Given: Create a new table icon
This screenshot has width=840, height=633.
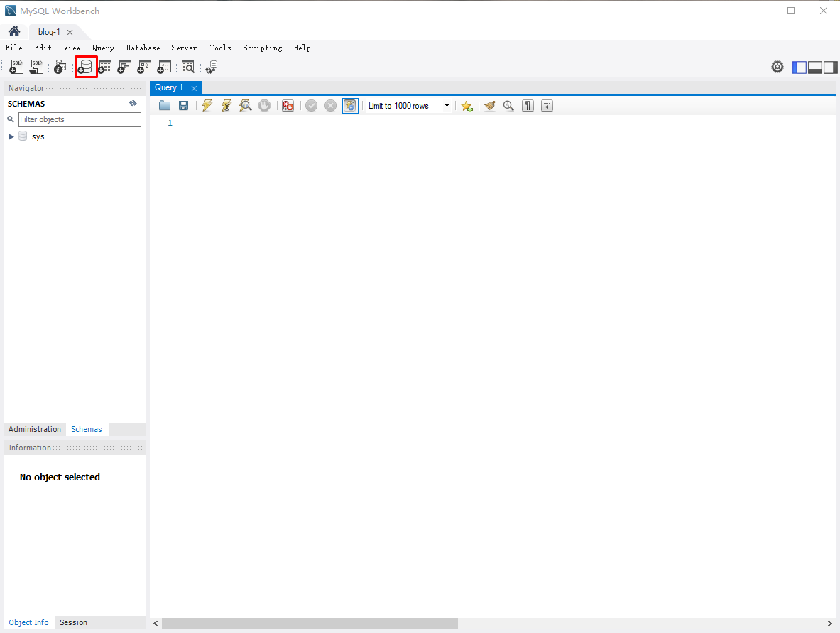Looking at the screenshot, I should (x=105, y=67).
